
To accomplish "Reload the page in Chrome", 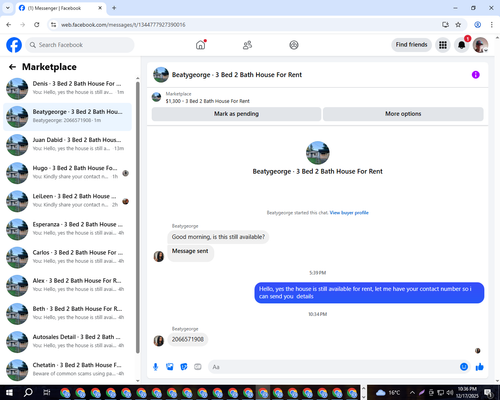I will point(37,25).
